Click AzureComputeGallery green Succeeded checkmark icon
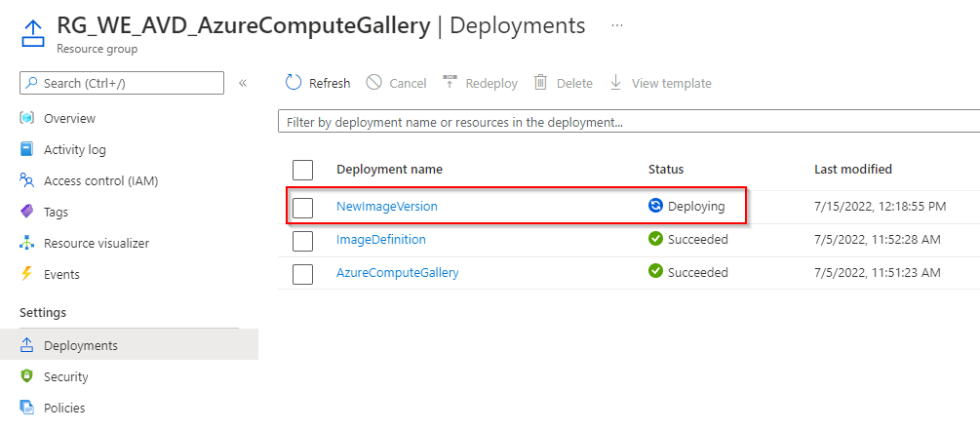 coord(655,272)
